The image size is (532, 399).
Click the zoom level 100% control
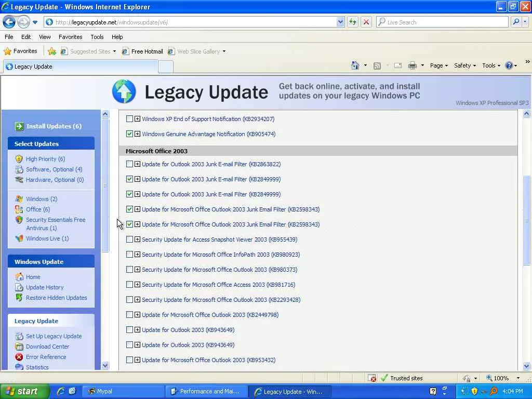pyautogui.click(x=503, y=378)
